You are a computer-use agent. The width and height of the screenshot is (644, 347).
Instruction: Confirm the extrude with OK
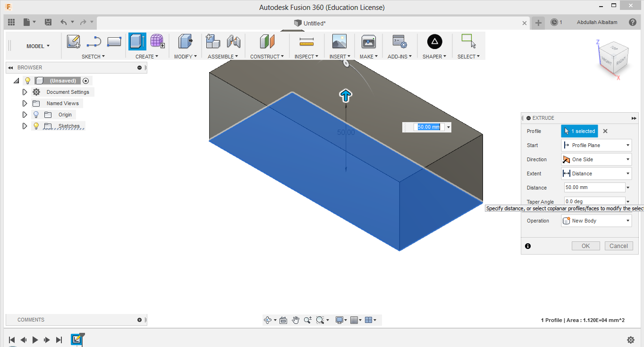tap(585, 246)
